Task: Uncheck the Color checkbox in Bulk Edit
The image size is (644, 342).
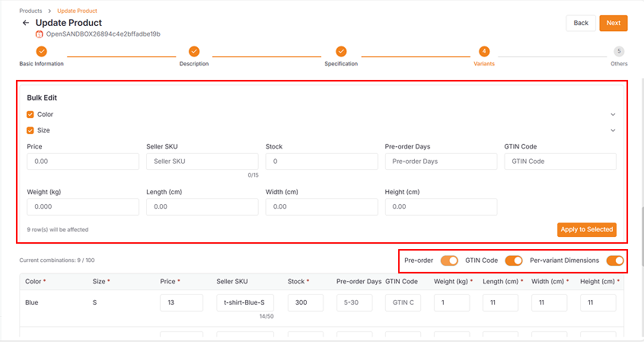Action: pyautogui.click(x=30, y=114)
